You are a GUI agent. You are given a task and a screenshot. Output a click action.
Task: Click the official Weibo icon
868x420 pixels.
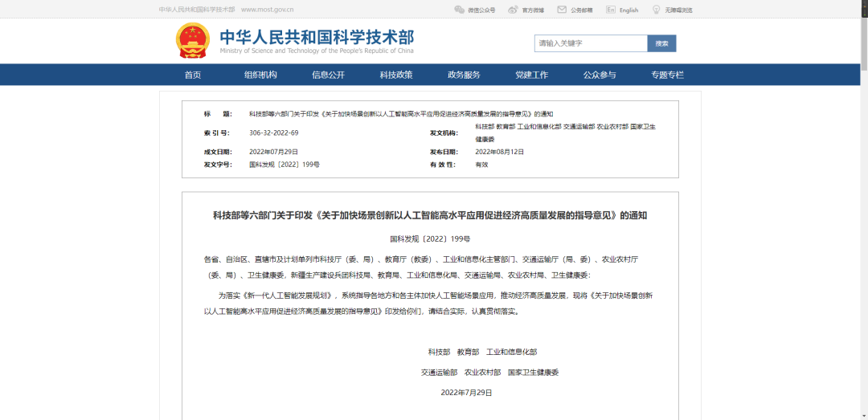click(x=513, y=10)
